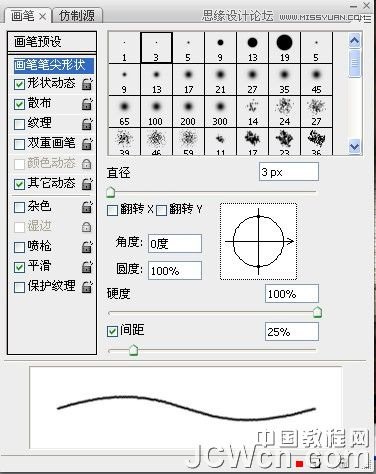Screen dimensions: 376x474
Task: Uncheck the 平滑 checkbox
Action: [19, 267]
